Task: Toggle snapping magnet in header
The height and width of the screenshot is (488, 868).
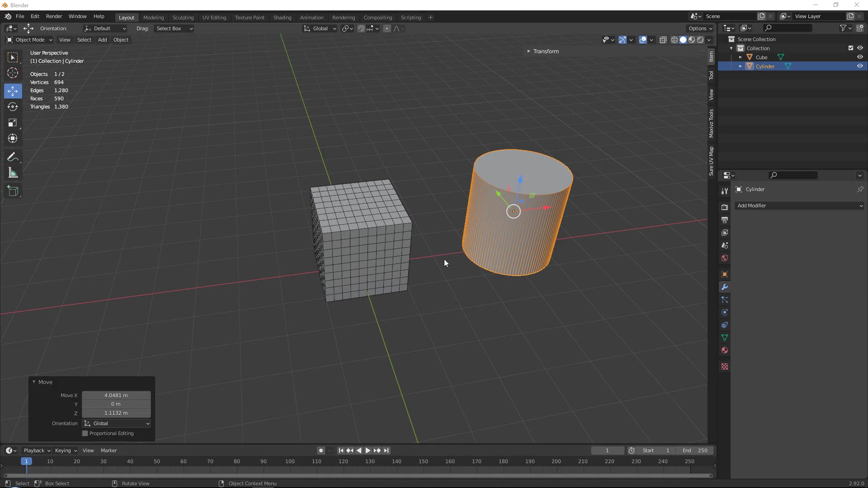Action: click(x=361, y=28)
